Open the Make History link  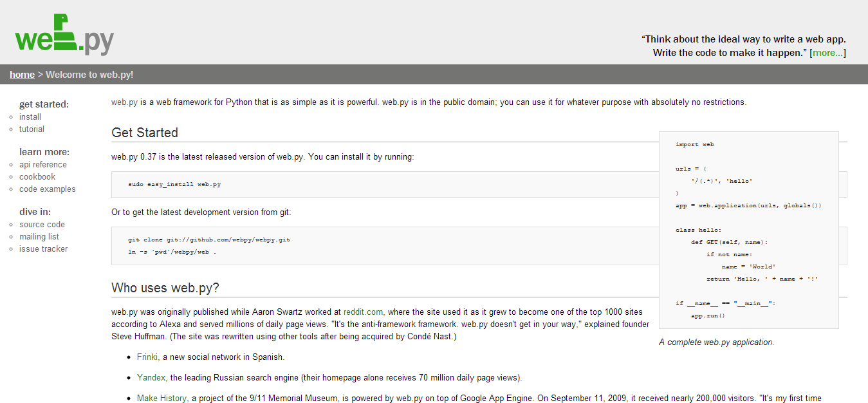pos(162,398)
